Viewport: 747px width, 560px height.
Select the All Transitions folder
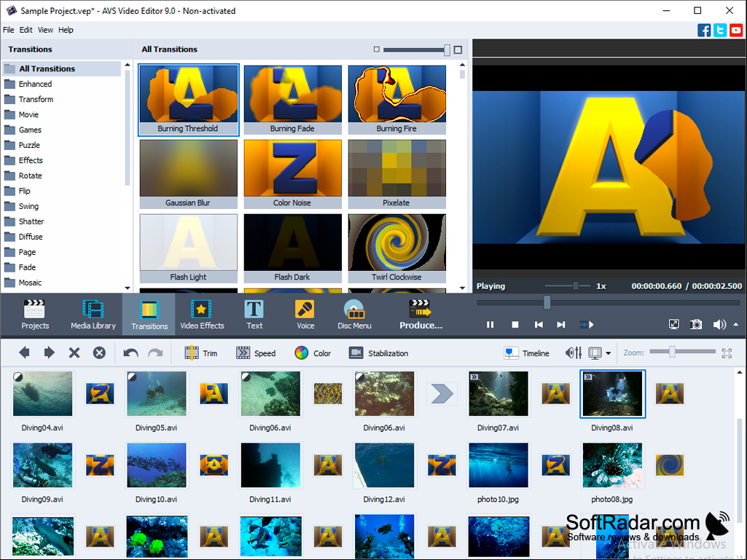(x=62, y=68)
